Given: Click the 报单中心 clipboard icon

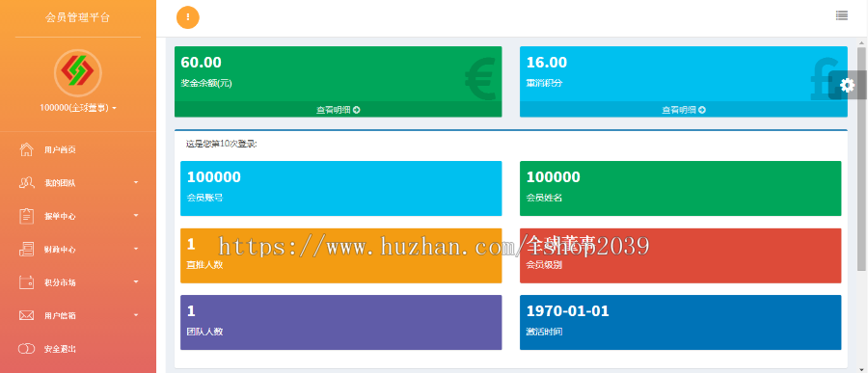Looking at the screenshot, I should (x=26, y=216).
